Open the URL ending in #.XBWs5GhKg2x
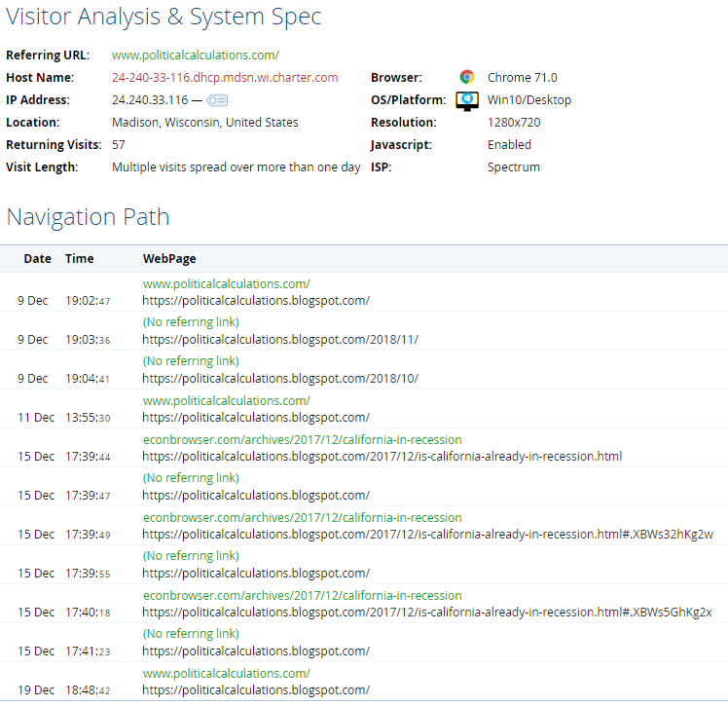 [x=427, y=613]
